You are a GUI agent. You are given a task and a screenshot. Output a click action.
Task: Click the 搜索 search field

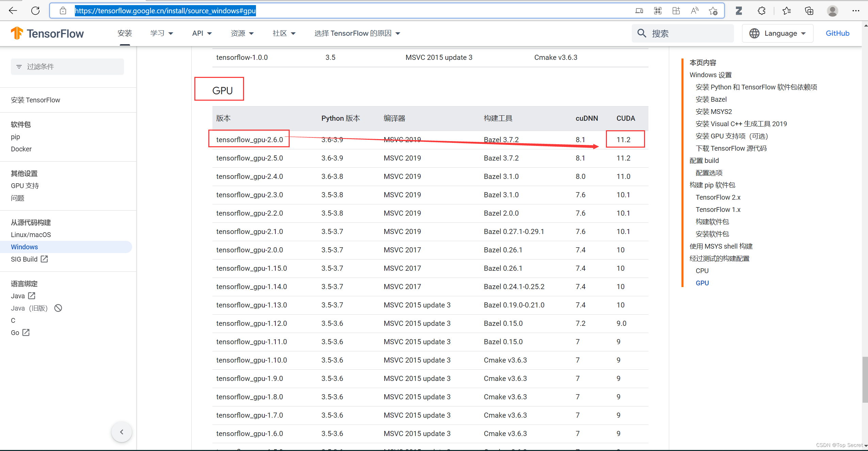pos(682,33)
